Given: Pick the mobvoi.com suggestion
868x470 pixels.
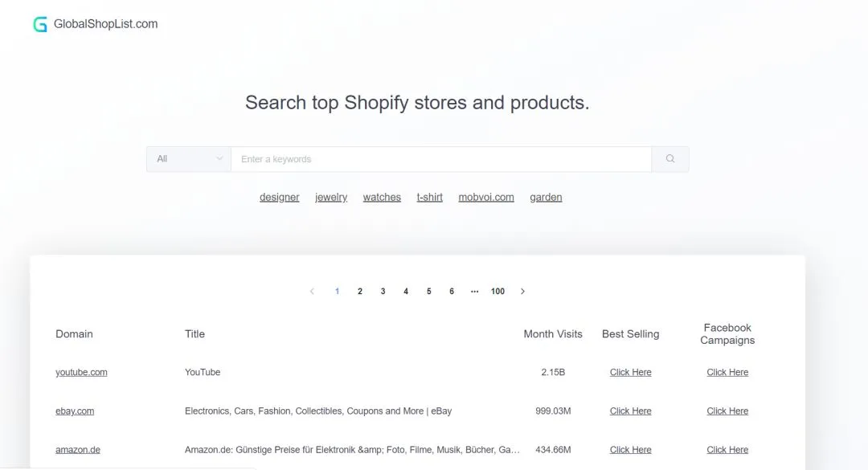Looking at the screenshot, I should pyautogui.click(x=486, y=197).
